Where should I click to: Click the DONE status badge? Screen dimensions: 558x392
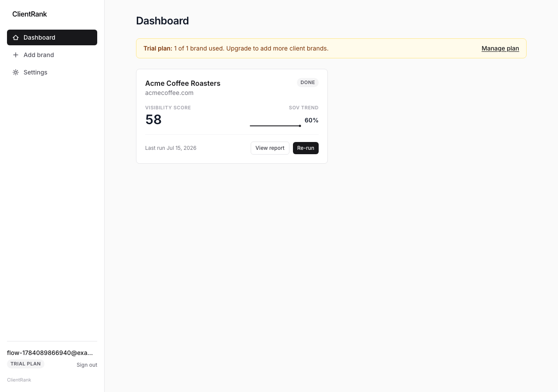[x=308, y=82]
